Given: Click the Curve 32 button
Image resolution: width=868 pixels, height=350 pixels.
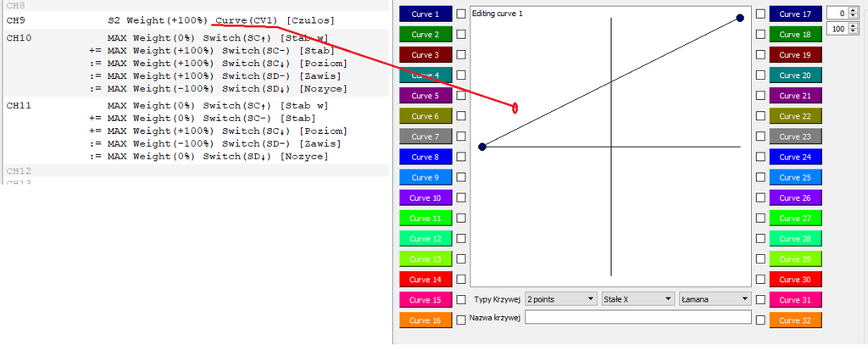Looking at the screenshot, I should pyautogui.click(x=794, y=320).
